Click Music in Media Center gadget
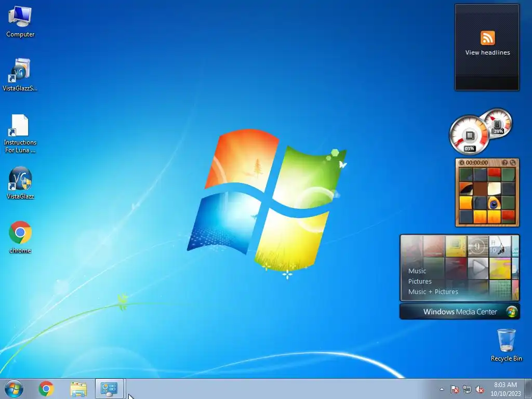This screenshot has width=532, height=399. [x=417, y=271]
